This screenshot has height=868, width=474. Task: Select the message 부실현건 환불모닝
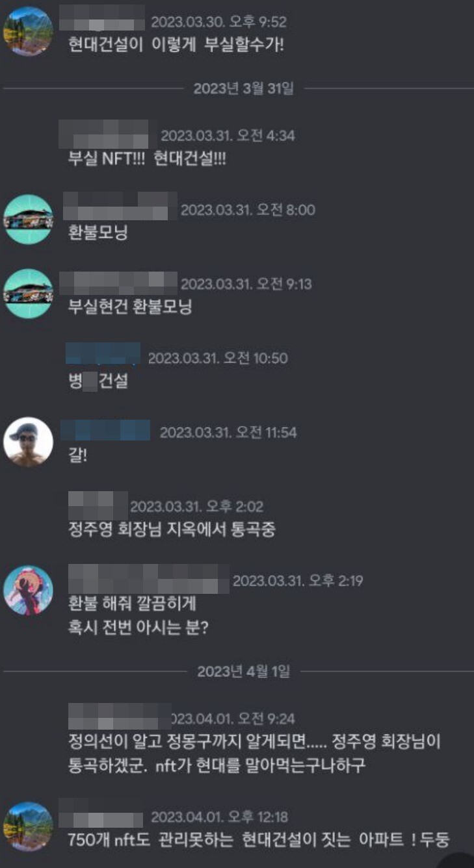click(130, 307)
